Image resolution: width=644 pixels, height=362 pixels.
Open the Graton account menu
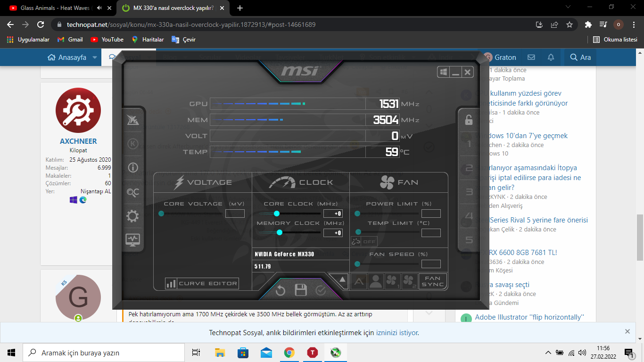coord(500,57)
